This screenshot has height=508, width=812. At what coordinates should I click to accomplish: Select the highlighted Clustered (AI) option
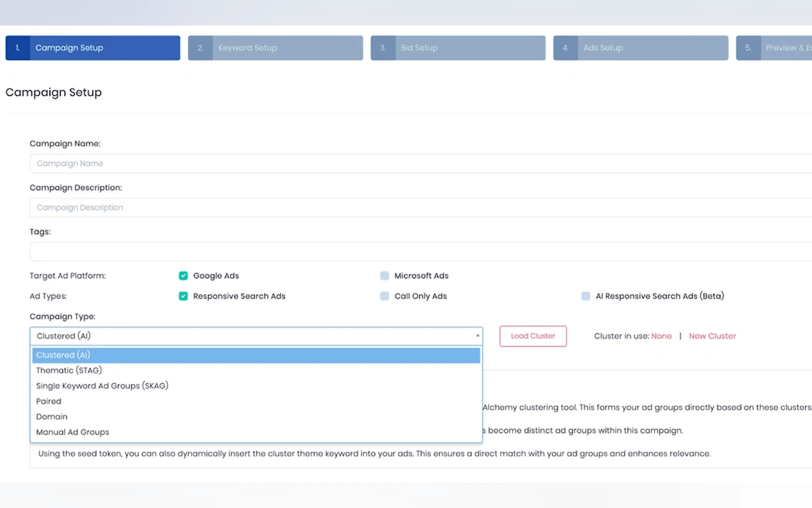pyautogui.click(x=63, y=355)
